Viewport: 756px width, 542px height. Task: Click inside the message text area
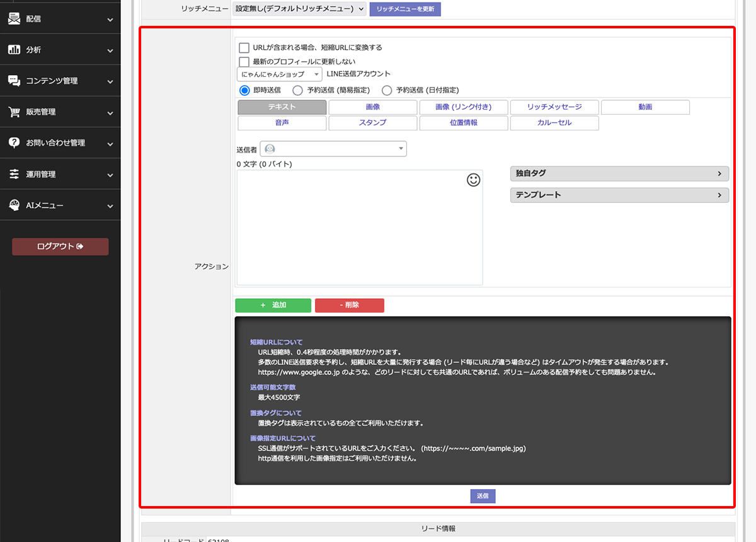tap(359, 233)
